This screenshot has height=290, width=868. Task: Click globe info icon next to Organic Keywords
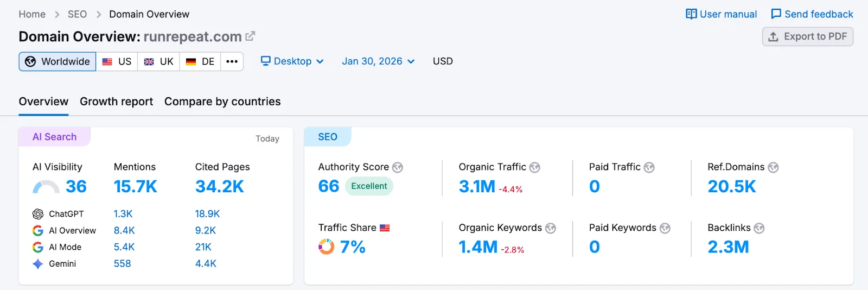coord(551,228)
